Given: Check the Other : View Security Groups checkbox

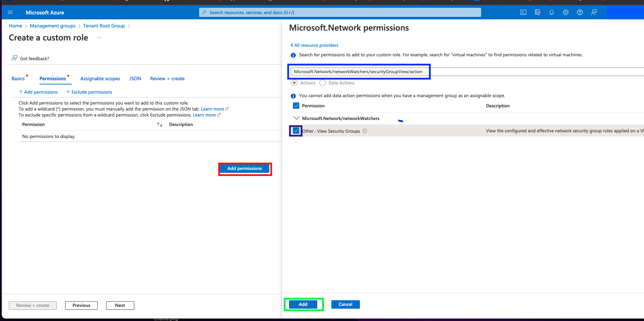Looking at the screenshot, I should (296, 131).
